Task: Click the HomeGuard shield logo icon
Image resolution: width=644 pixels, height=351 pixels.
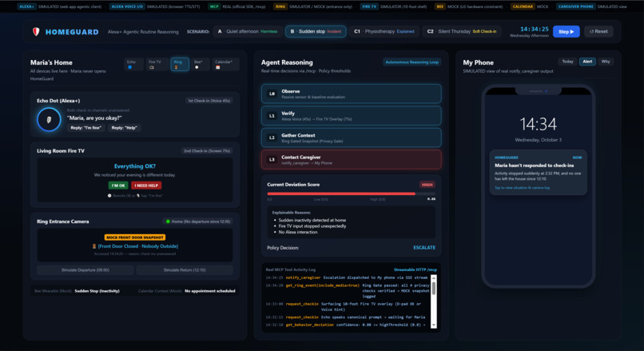Action: tap(36, 32)
